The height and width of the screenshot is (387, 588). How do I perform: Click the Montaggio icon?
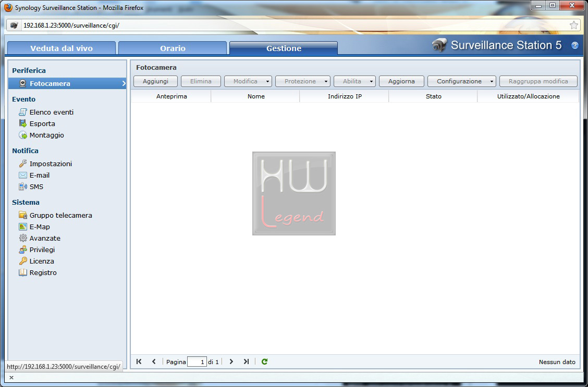click(23, 135)
